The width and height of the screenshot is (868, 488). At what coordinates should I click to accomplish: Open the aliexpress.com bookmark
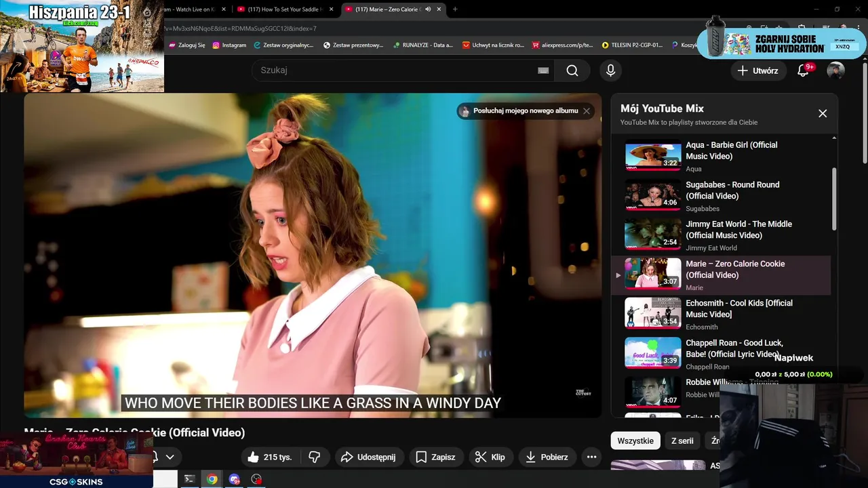563,45
